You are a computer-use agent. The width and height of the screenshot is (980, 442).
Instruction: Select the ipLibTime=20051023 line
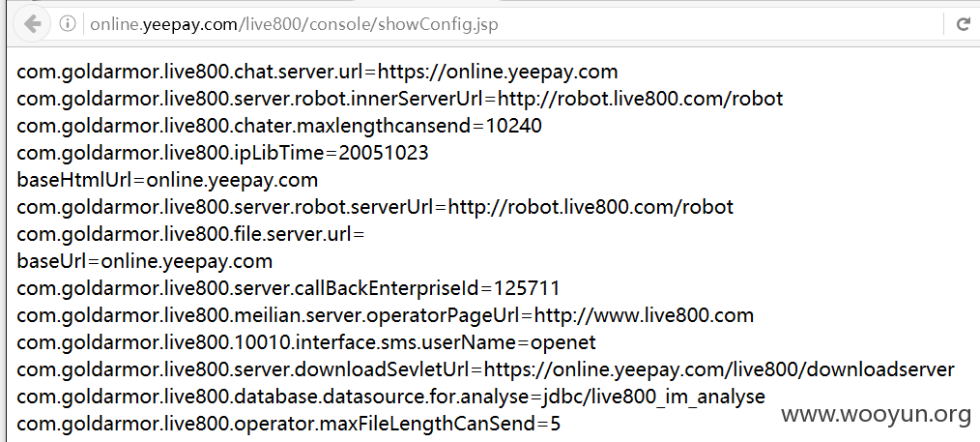(x=222, y=153)
